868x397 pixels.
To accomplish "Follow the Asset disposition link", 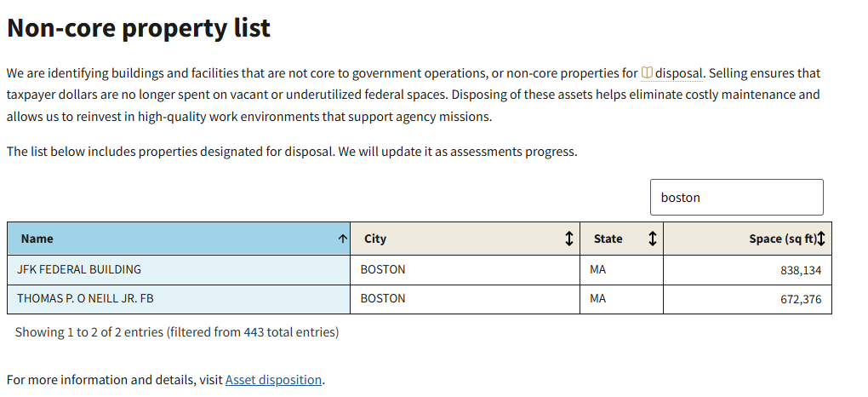I will point(273,380).
